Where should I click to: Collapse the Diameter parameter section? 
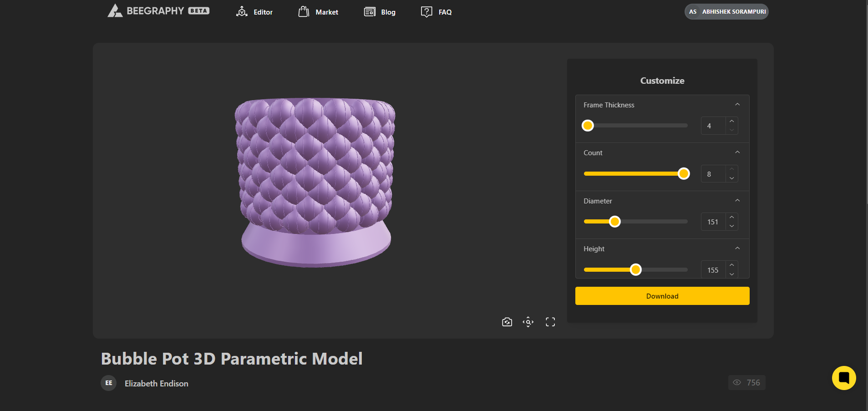point(737,201)
